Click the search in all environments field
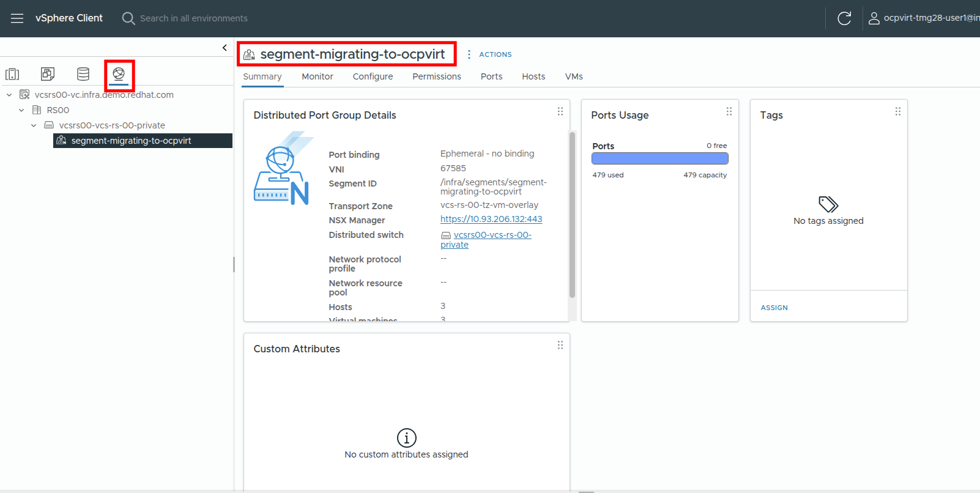980x493 pixels. [193, 18]
